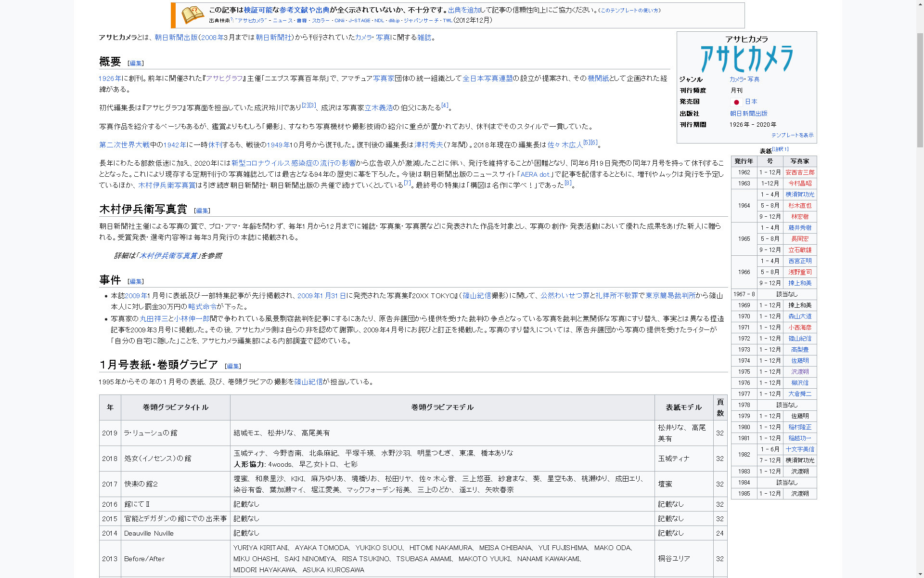
Task: Open 稲村隆正 photographer link
Action: point(800,427)
